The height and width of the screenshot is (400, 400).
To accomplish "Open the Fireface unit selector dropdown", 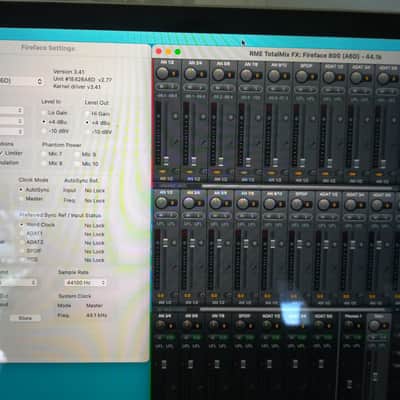I will click(22, 81).
